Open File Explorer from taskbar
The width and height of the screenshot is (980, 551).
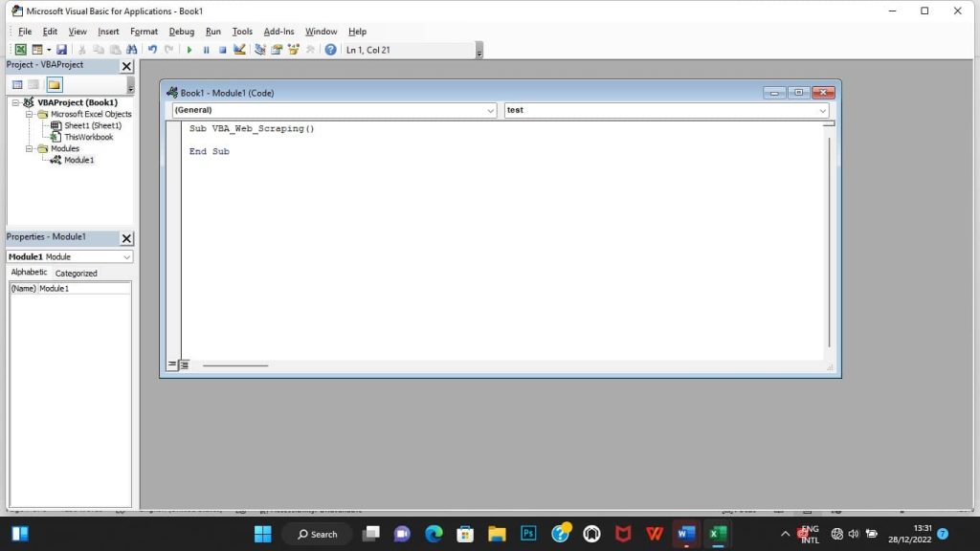click(x=497, y=534)
